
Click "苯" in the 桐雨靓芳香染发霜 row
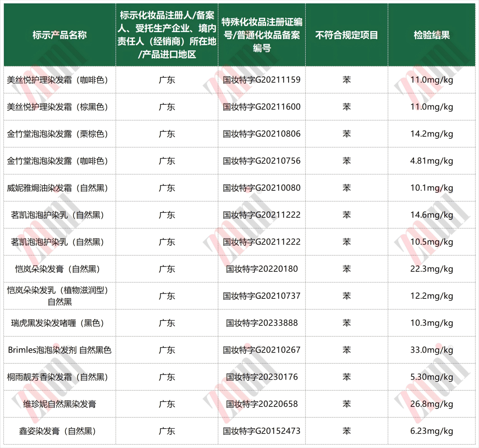coord(347,377)
